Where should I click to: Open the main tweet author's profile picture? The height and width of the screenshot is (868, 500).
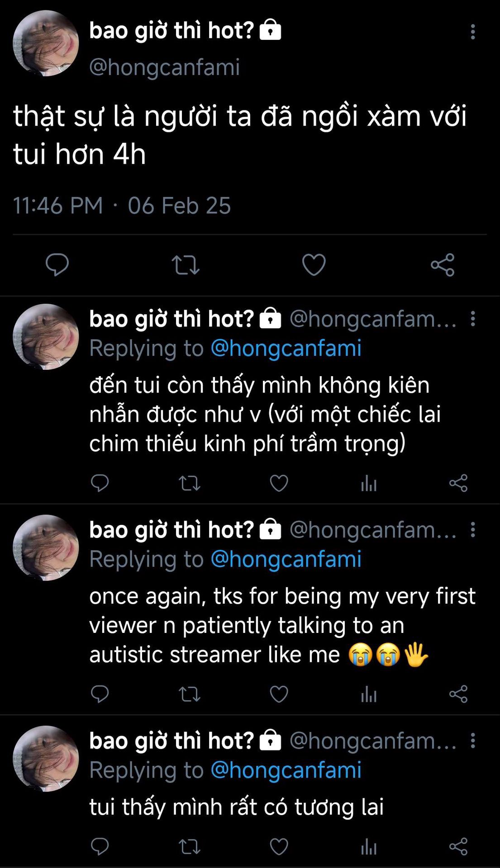coord(46,43)
